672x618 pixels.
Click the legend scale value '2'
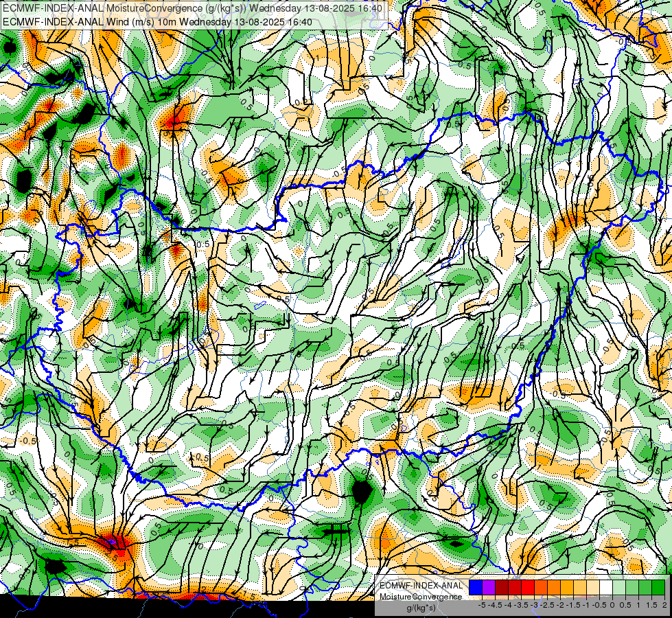pos(664,605)
